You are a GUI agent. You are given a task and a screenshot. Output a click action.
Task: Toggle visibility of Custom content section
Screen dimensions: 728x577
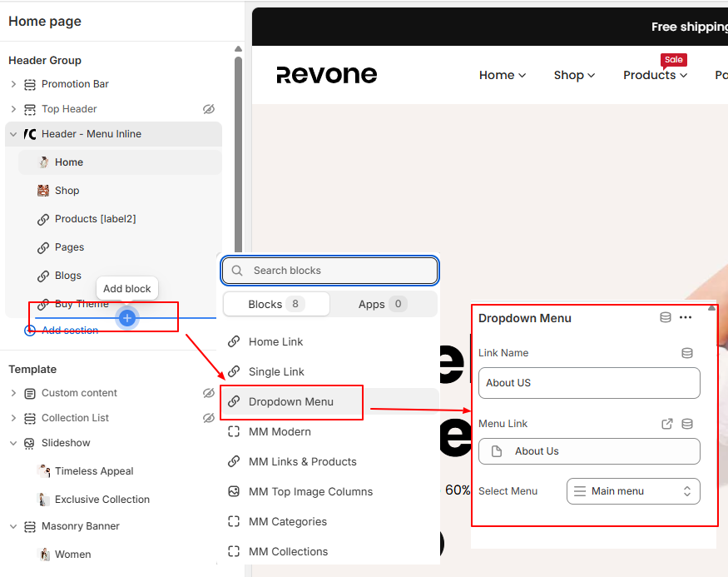coord(209,393)
